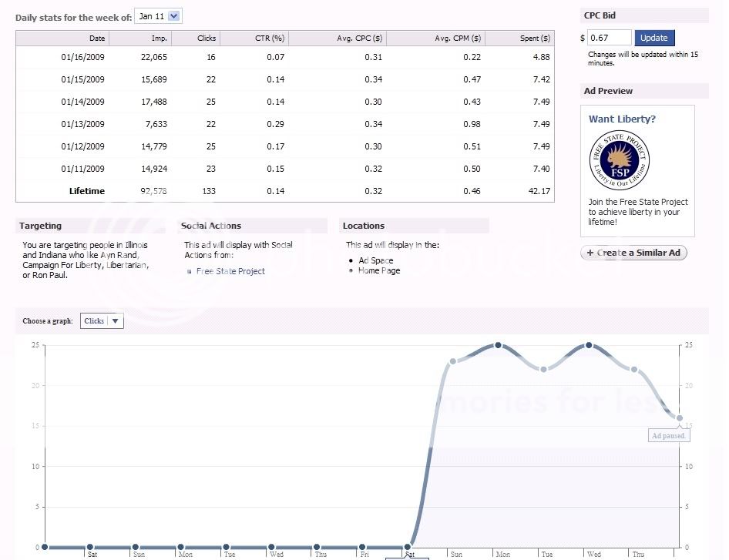Select the 01/16/2009 stats row
Viewport: 729px width, 560px height.
[x=284, y=57]
